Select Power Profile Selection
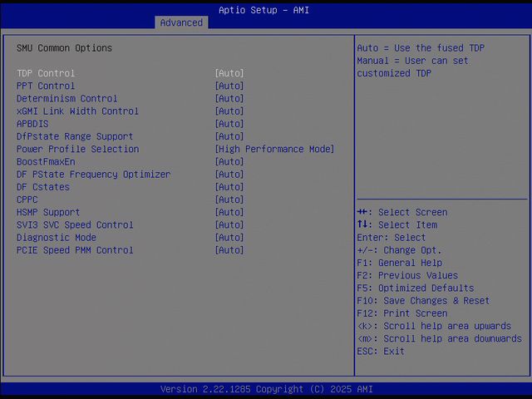This screenshot has height=399, width=532. [x=77, y=149]
